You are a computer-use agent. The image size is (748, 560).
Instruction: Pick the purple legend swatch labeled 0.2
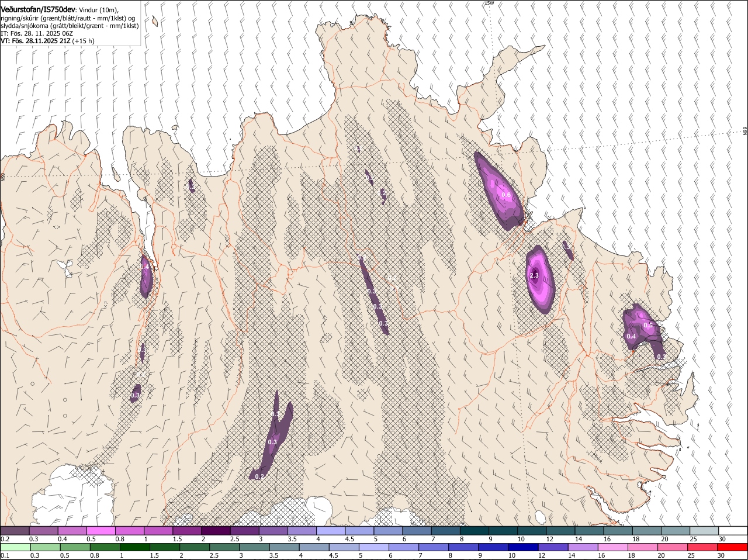(x=15, y=530)
